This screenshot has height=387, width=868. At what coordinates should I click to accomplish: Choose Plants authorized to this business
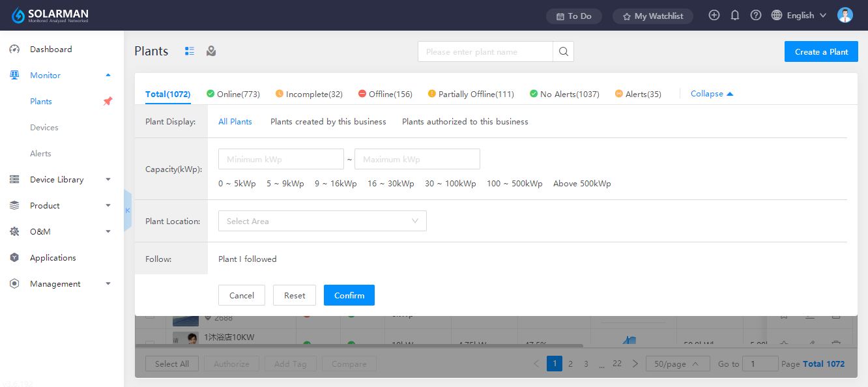pos(465,122)
